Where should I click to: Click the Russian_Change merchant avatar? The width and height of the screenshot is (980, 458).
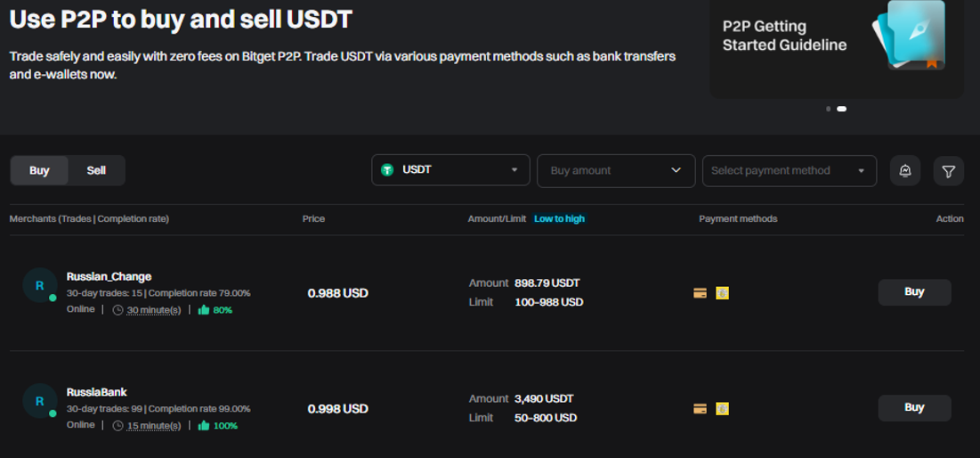pyautogui.click(x=39, y=285)
